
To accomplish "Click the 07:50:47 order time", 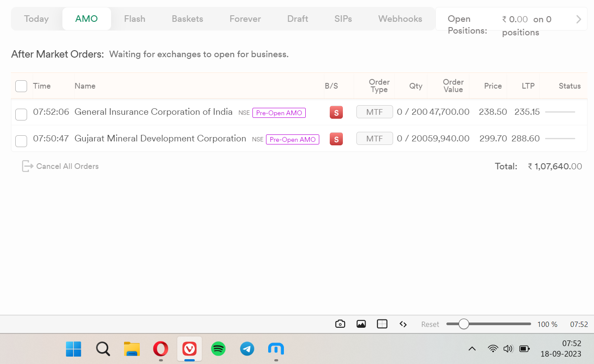I will [x=51, y=138].
